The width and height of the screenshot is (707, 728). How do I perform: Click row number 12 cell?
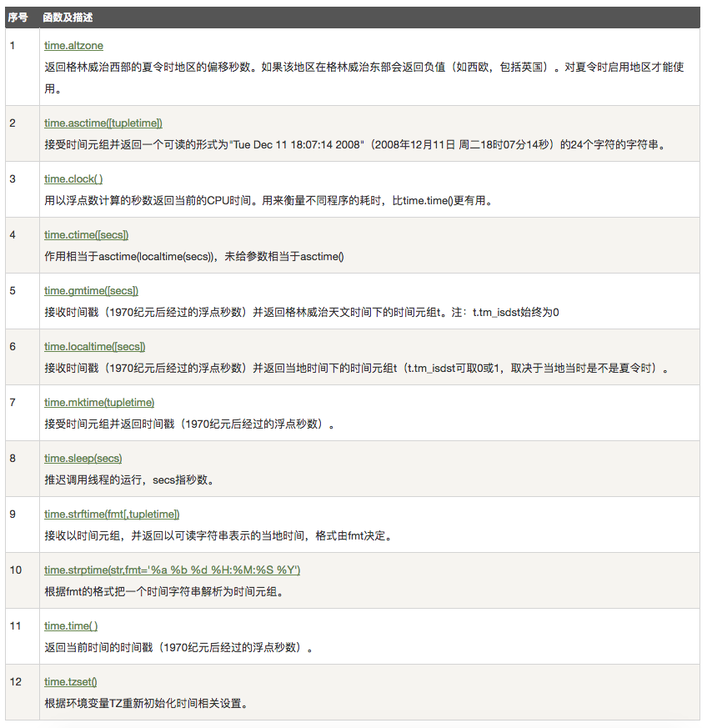16,682
